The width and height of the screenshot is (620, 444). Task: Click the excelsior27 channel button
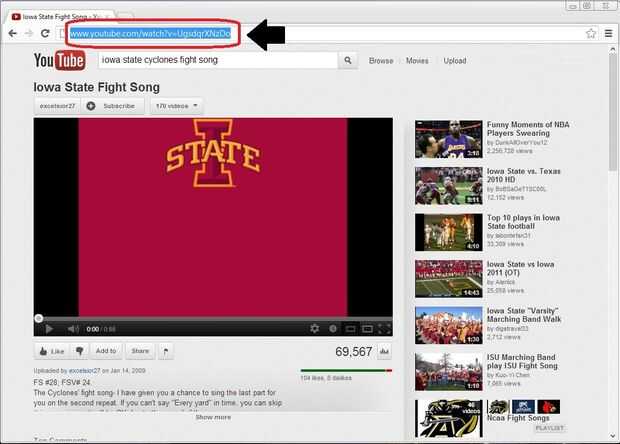[57, 106]
